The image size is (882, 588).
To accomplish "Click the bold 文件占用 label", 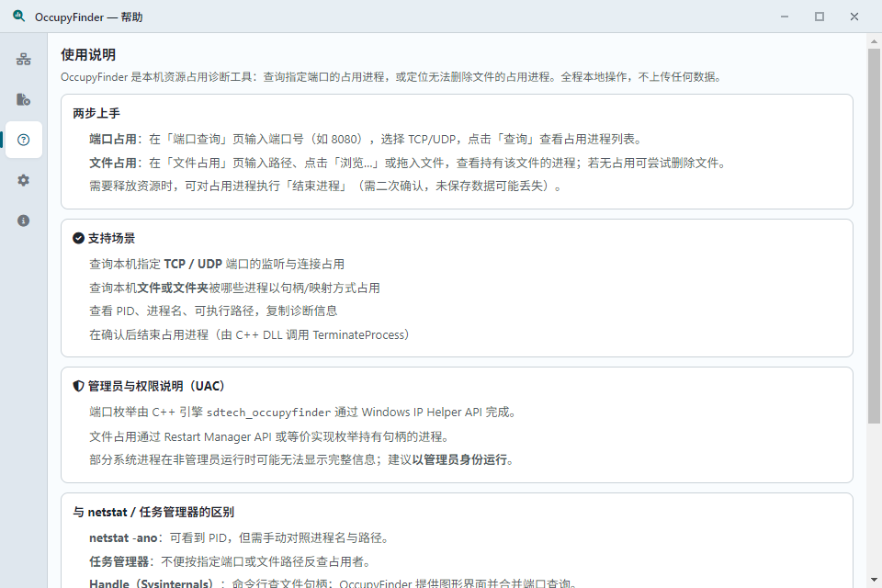I will 112,163.
